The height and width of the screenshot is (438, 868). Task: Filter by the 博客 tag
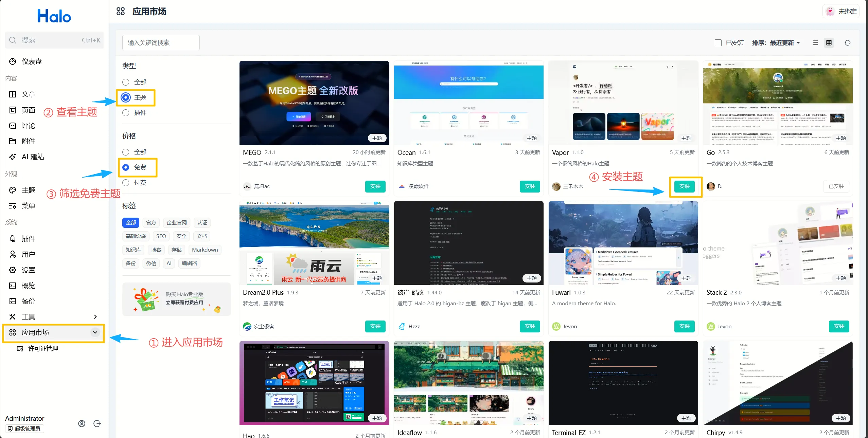pyautogui.click(x=156, y=250)
